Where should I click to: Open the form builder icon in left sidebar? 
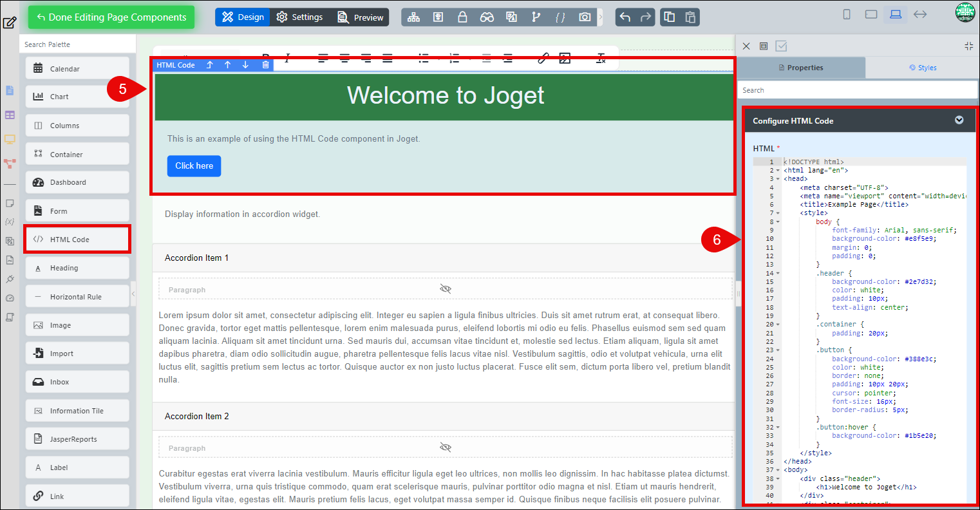10,91
